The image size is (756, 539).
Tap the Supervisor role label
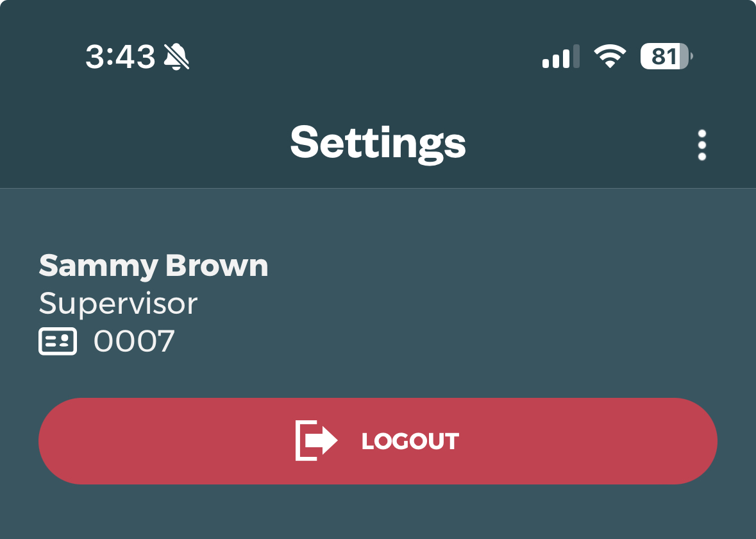[x=118, y=304]
